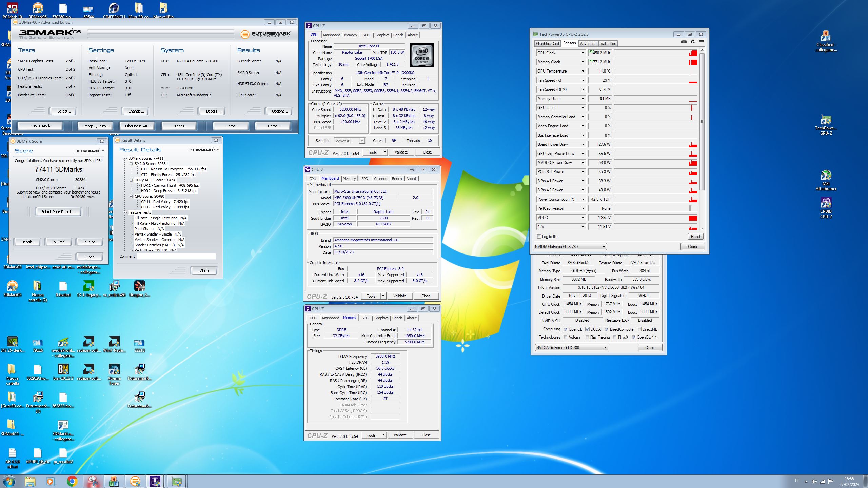868x488 pixels.
Task: Open Bench tab in middle CPU-Z window
Action: click(x=397, y=179)
